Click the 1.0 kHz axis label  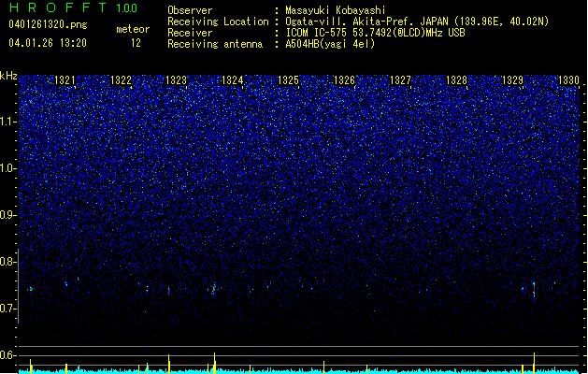coord(8,168)
